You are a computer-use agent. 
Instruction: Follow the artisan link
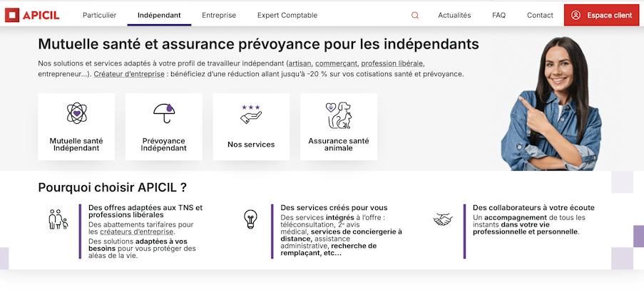(300, 63)
